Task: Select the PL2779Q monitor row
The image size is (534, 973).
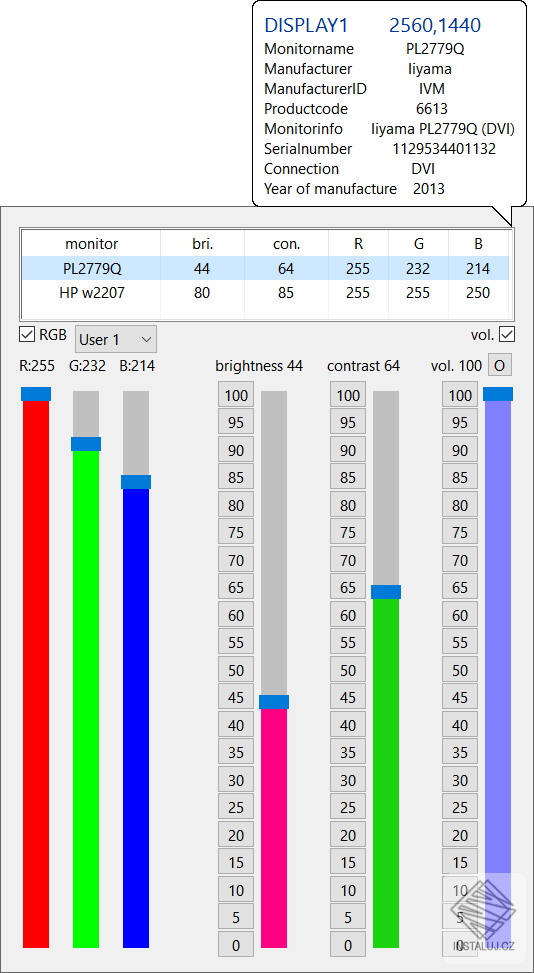Action: (x=265, y=269)
